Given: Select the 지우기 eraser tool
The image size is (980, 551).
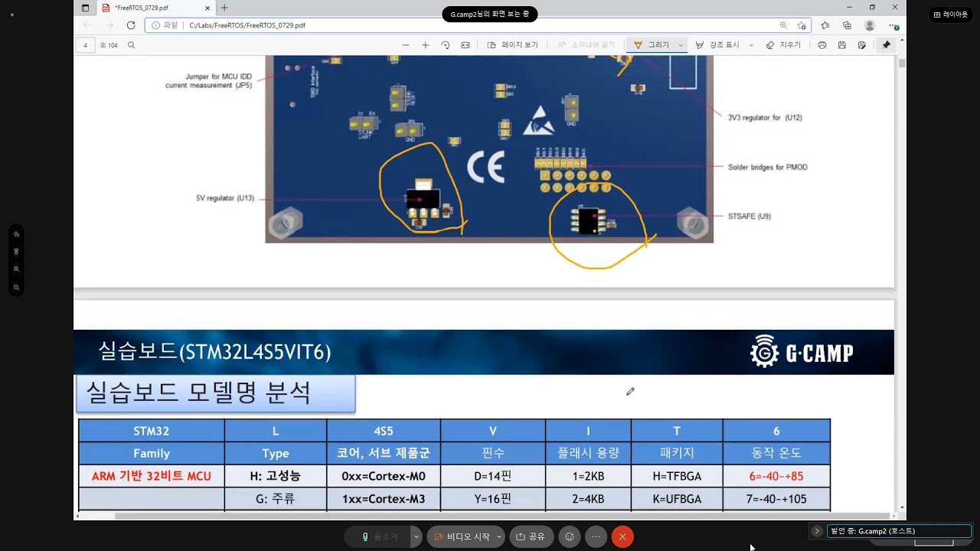Looking at the screenshot, I should (x=784, y=45).
